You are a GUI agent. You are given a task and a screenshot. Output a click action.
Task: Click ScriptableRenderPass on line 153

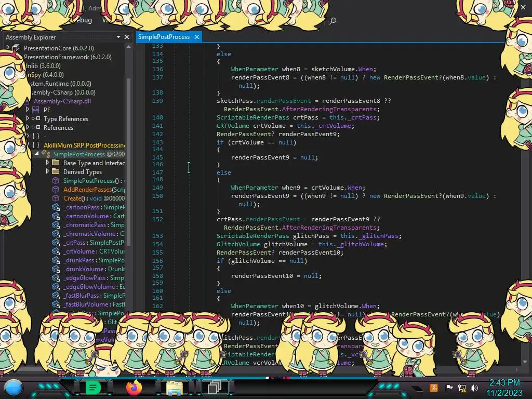tap(253, 236)
